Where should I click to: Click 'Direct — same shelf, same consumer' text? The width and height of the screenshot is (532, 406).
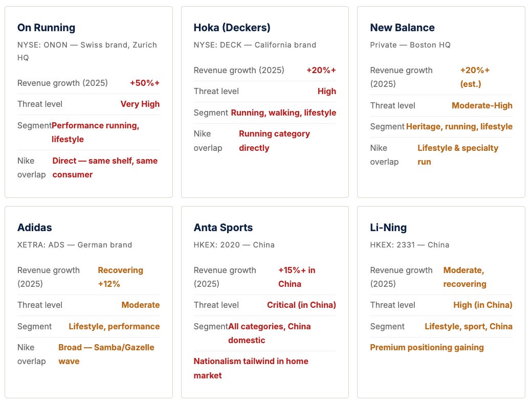[105, 168]
